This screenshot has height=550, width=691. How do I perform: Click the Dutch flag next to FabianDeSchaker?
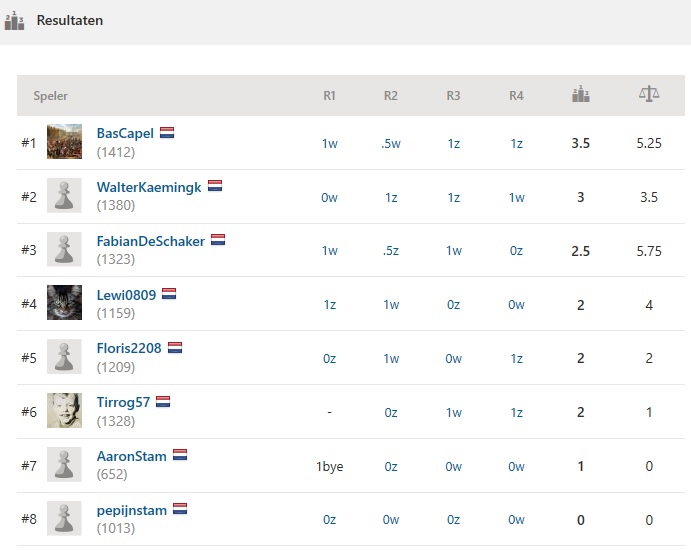(x=218, y=240)
